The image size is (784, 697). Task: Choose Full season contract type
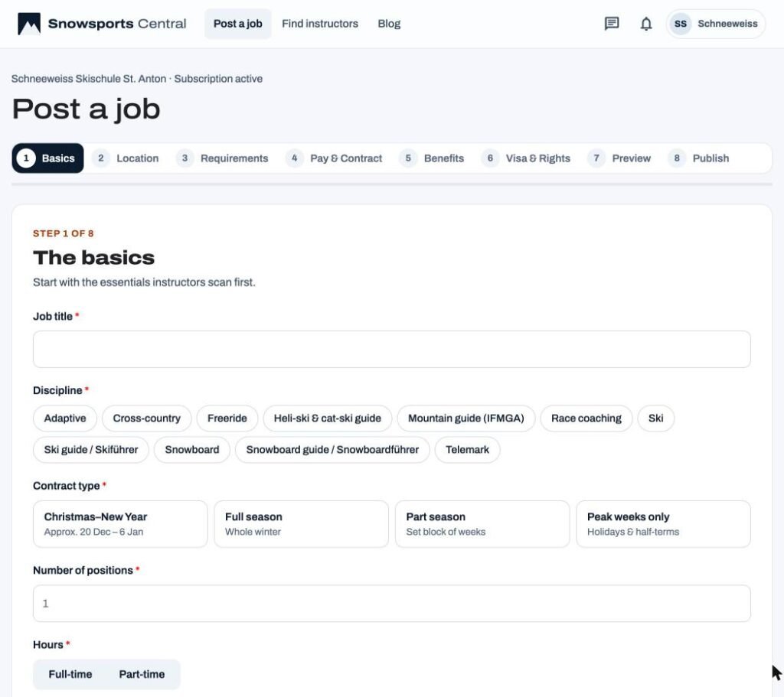[301, 524]
